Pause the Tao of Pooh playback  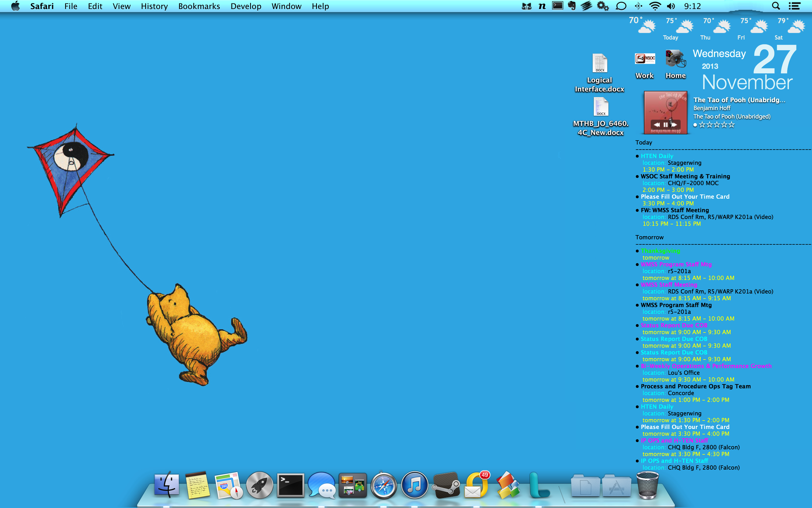click(665, 124)
